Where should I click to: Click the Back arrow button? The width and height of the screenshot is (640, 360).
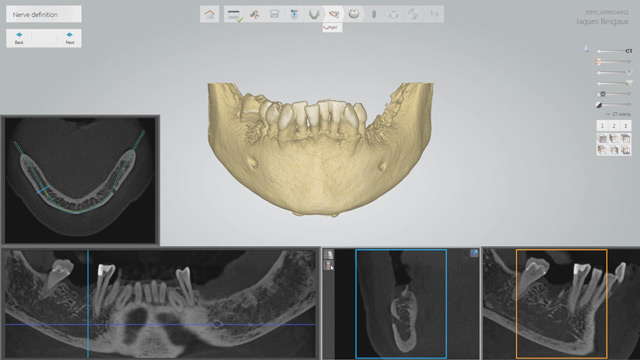click(x=19, y=38)
